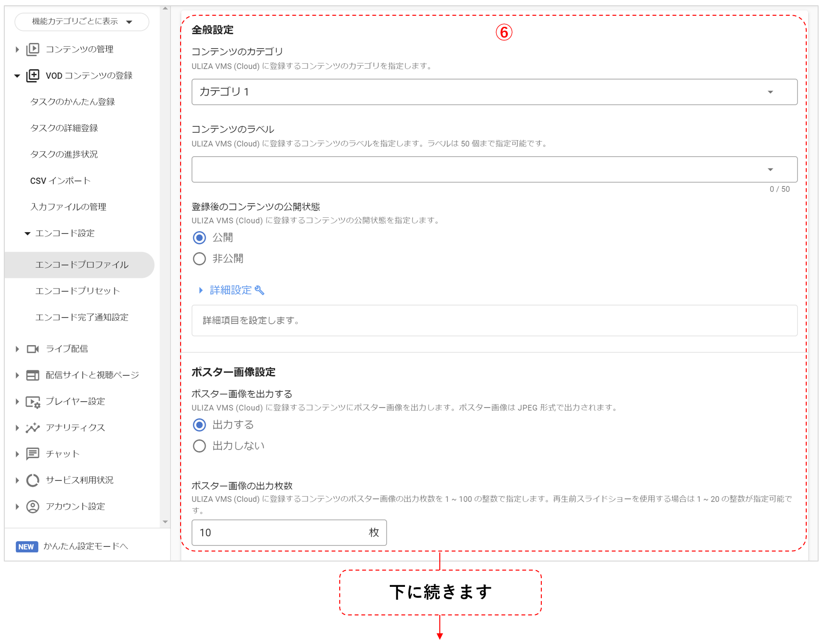The image size is (821, 644).
Task: Click the 配信サイトと視聴ページ menu label
Action: click(x=92, y=375)
